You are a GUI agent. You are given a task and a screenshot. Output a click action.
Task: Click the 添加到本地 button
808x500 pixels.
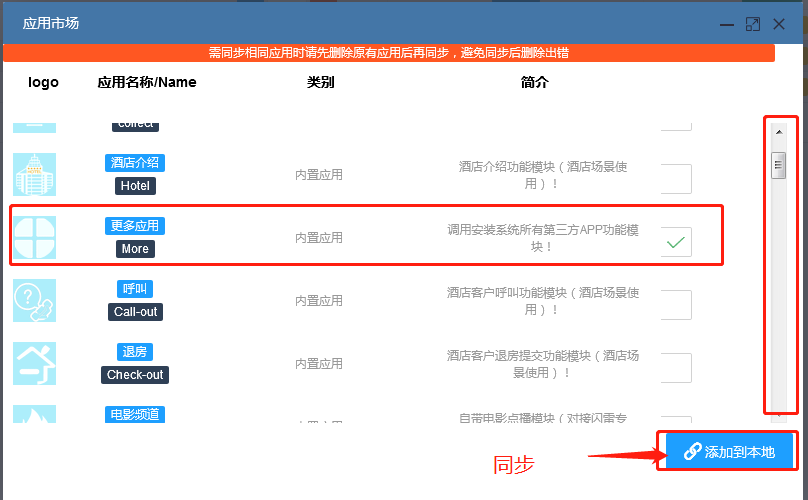[729, 452]
